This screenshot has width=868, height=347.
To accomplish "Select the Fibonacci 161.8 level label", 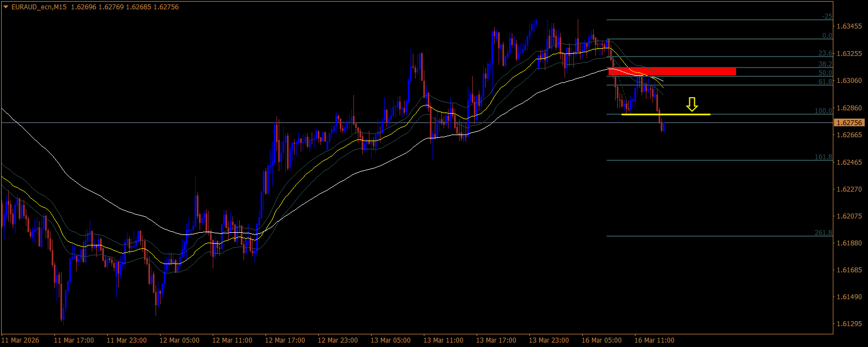I will 823,157.
